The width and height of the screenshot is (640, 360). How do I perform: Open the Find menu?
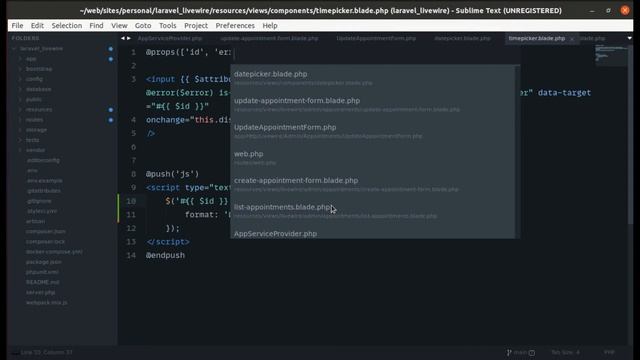96,25
